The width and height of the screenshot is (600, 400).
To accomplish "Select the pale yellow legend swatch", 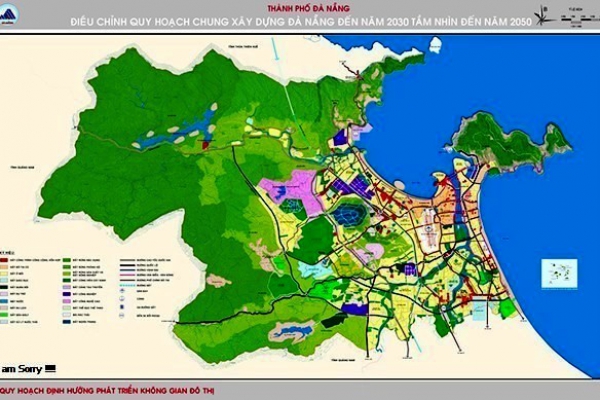I will pyautogui.click(x=4, y=274).
